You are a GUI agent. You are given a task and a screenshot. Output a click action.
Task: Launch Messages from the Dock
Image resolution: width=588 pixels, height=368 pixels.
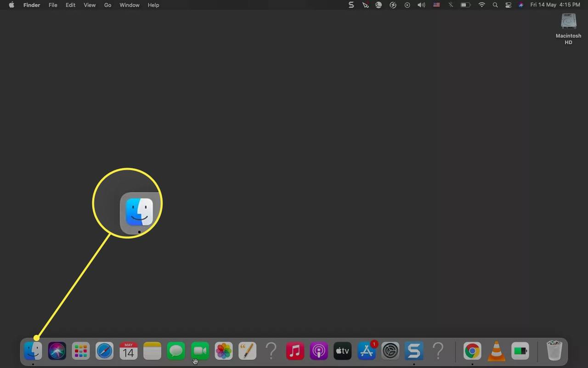pyautogui.click(x=176, y=351)
